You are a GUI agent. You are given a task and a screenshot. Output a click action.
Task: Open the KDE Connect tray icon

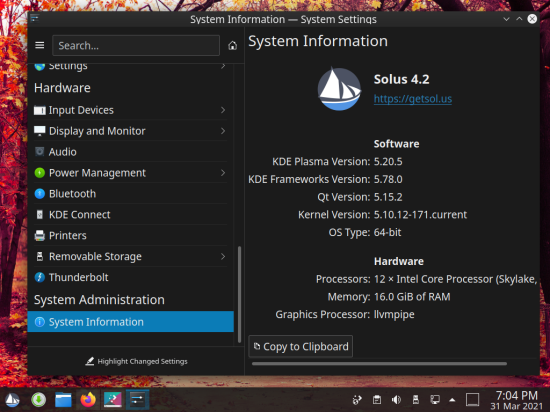pyautogui.click(x=357, y=400)
